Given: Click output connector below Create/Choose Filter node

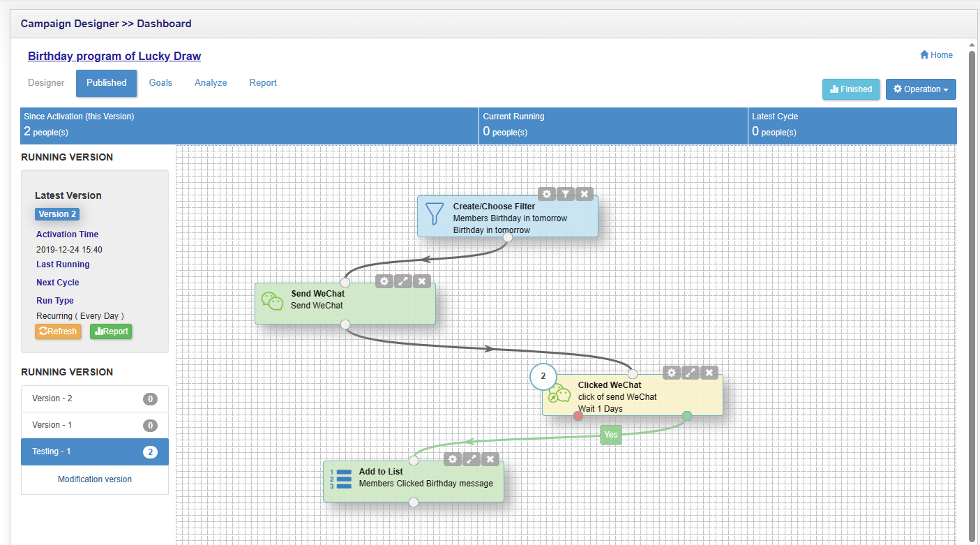Looking at the screenshot, I should pyautogui.click(x=508, y=237).
